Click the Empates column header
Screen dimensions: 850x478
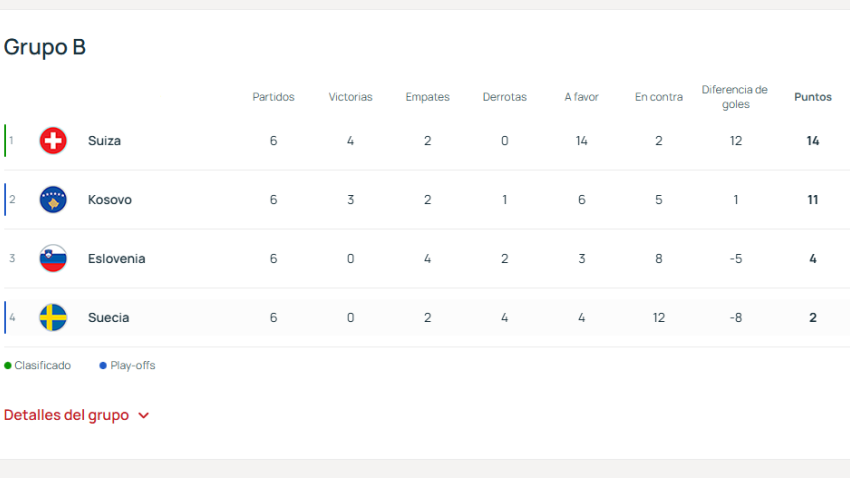tap(427, 97)
